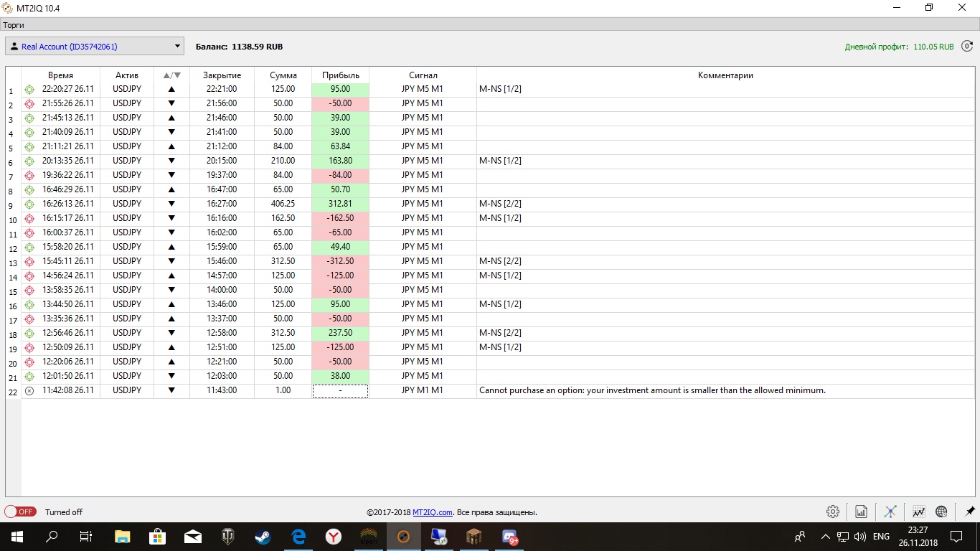Open the Торги menu
980x551 pixels.
[x=14, y=25]
